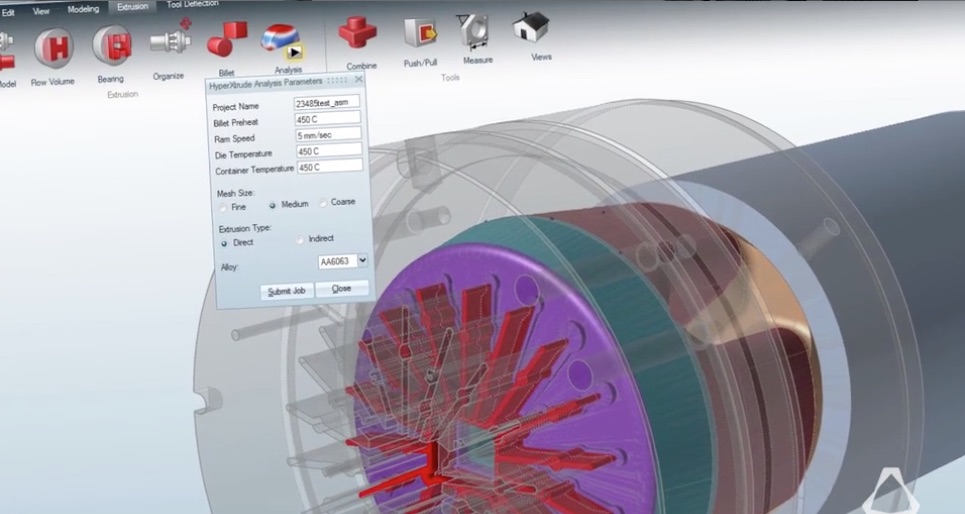Click the Die Temperature field
Viewport: 965px width, 514px height.
pyautogui.click(x=329, y=151)
